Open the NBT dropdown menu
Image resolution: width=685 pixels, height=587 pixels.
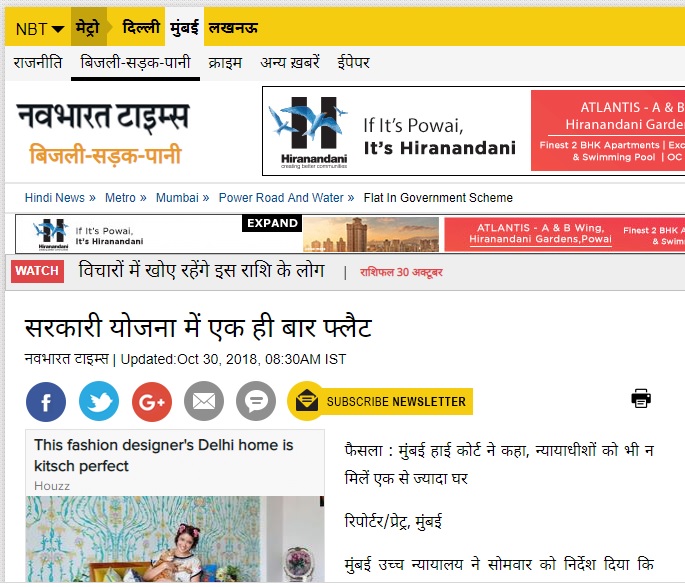40,29
